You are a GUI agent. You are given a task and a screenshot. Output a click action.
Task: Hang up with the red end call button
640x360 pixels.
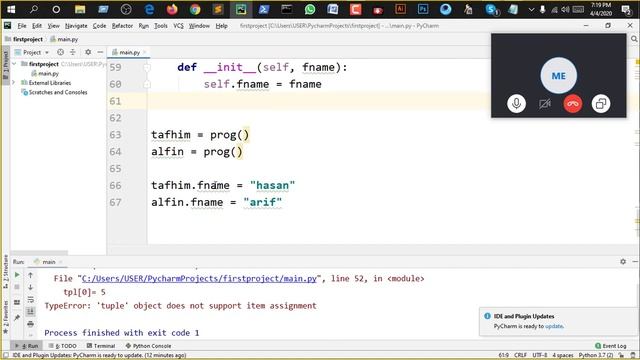[573, 104]
